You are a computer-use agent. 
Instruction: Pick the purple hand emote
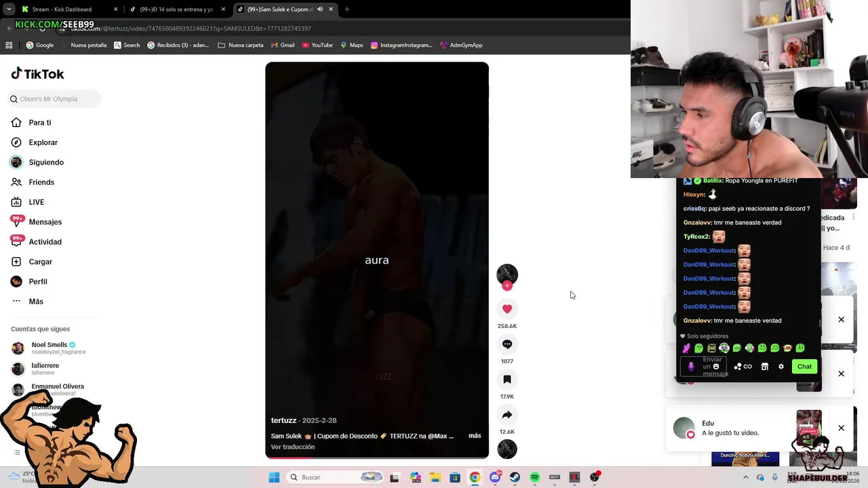686,348
